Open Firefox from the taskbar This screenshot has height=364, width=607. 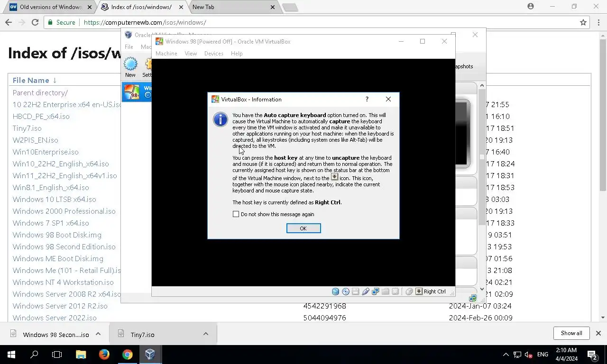tap(104, 355)
